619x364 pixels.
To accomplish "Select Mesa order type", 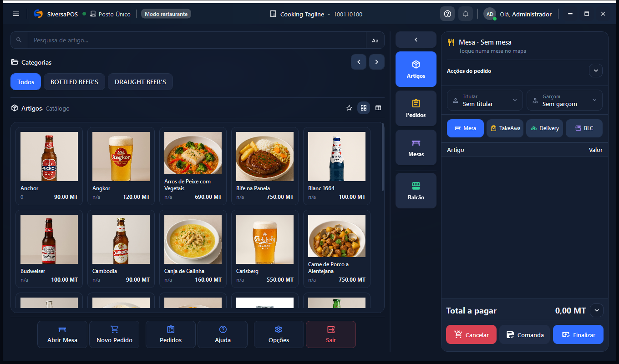I will pos(465,128).
